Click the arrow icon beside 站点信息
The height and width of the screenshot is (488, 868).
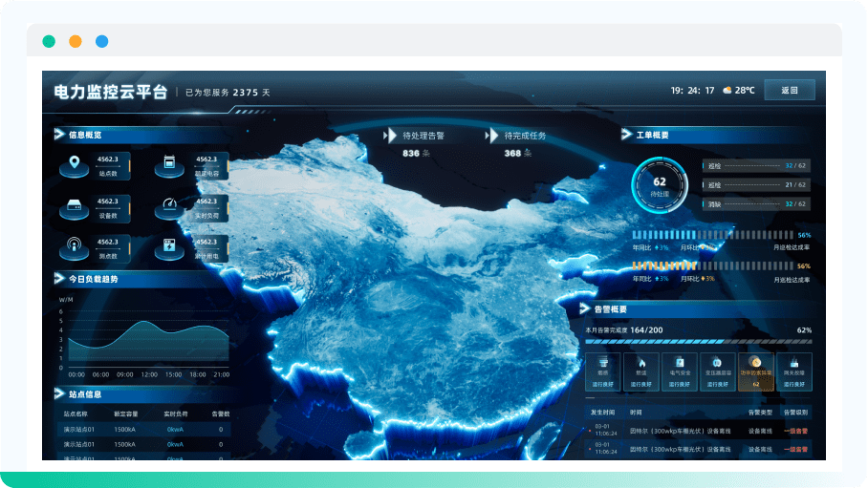(x=59, y=393)
